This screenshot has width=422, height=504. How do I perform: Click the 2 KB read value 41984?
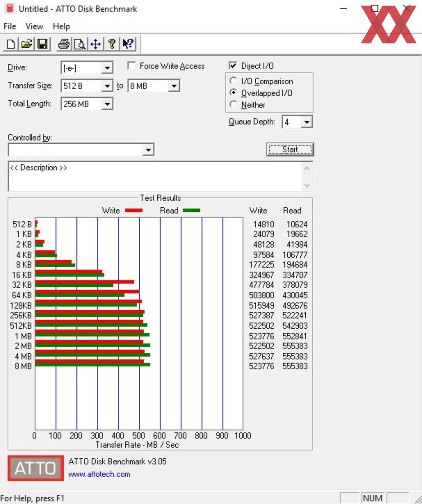pyautogui.click(x=297, y=245)
